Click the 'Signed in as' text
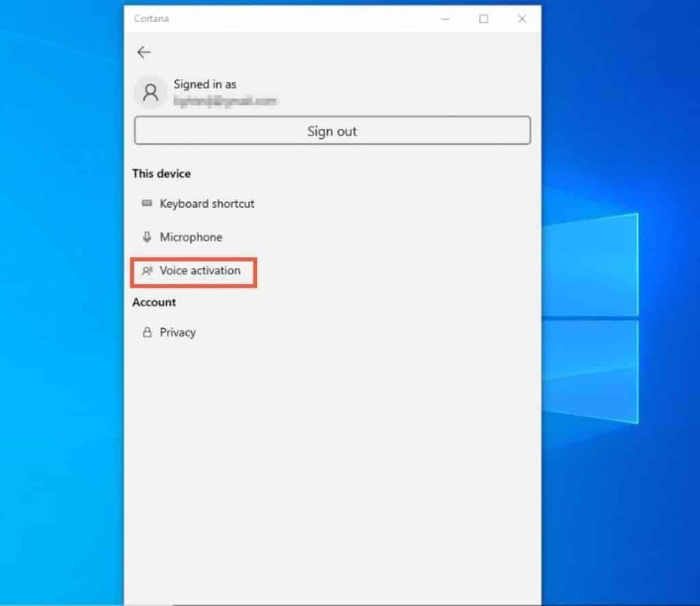Viewport: 700px width, 606px height. (205, 84)
